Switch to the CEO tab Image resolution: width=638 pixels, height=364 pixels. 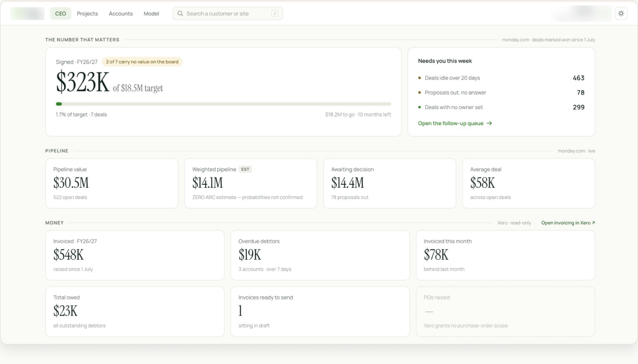pos(60,13)
